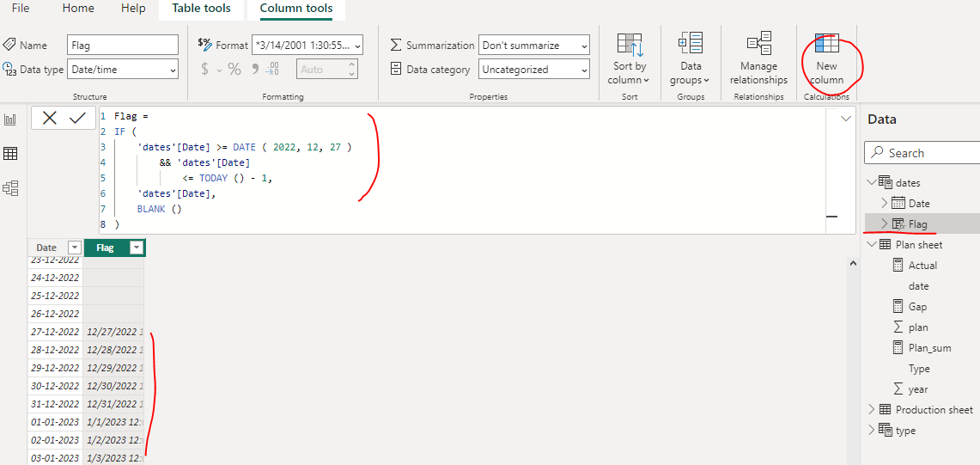
Task: Collapse the dates table tree
Action: [871, 182]
